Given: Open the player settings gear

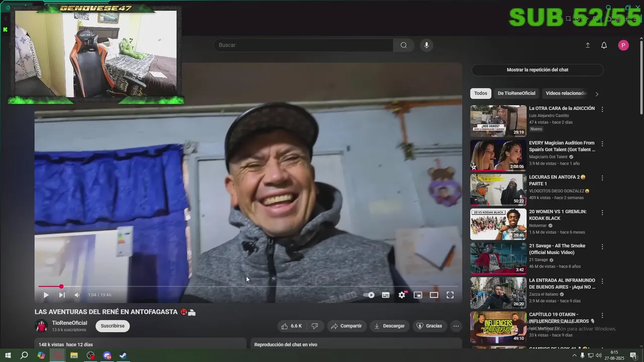Looking at the screenshot, I should [x=401, y=295].
